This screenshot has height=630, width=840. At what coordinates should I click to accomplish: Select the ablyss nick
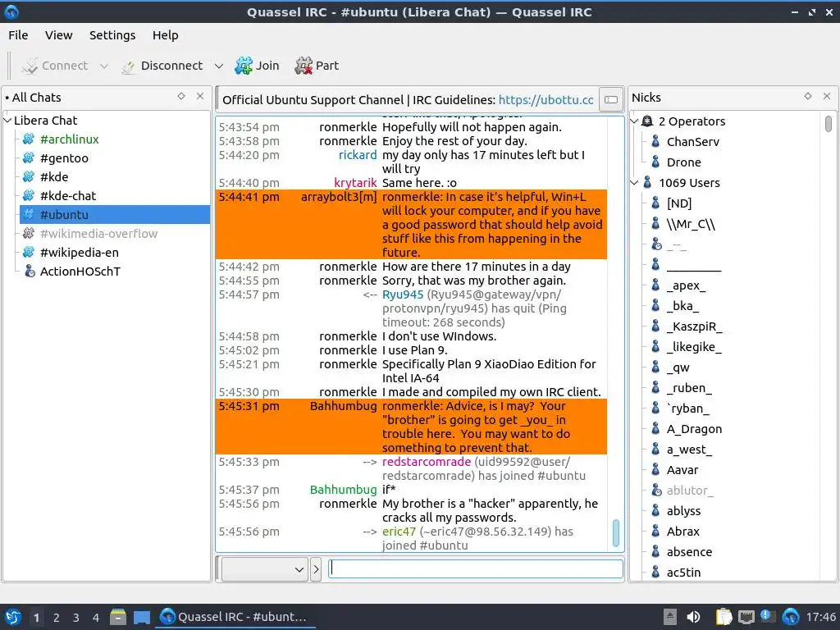[x=683, y=511]
